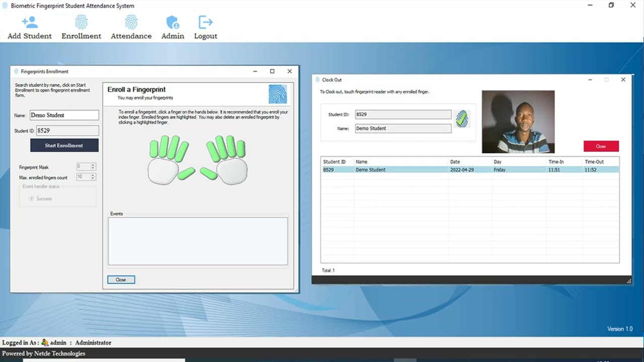
Task: Maximize the Fingerprints Enrollment window
Action: 272,71
